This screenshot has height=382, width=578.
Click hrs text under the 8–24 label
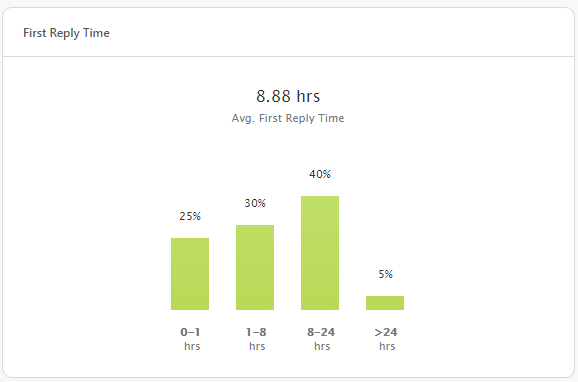322,346
